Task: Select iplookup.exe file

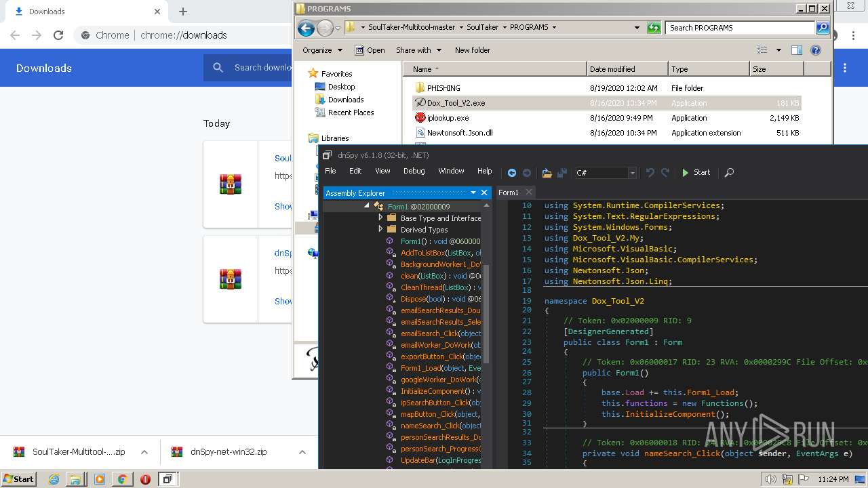Action: (x=448, y=118)
